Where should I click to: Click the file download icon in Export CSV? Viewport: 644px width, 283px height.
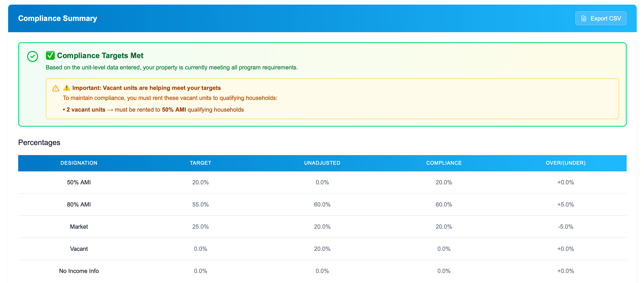click(x=584, y=19)
